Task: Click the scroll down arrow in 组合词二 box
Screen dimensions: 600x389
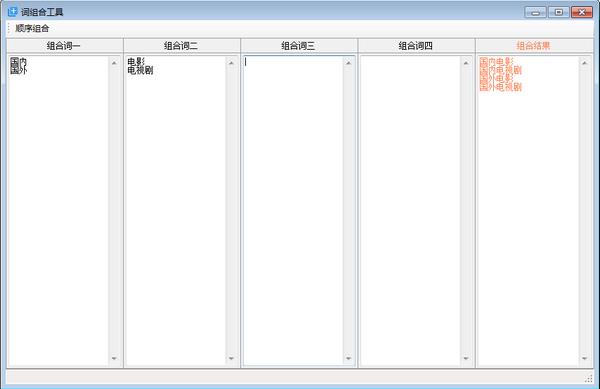Action: 231,358
